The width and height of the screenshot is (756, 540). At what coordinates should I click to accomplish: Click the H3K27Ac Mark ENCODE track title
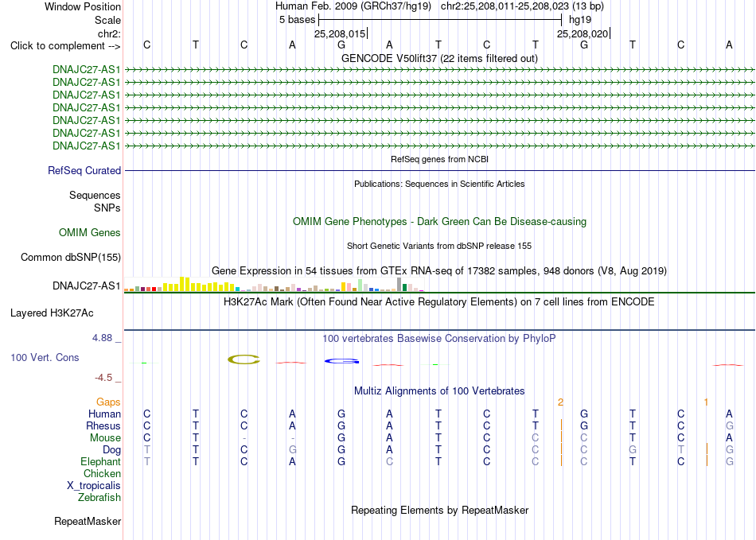click(439, 302)
